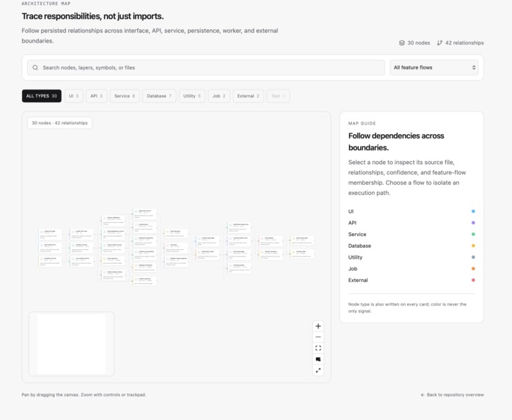Click the External label in Map Guide

pyautogui.click(x=358, y=280)
